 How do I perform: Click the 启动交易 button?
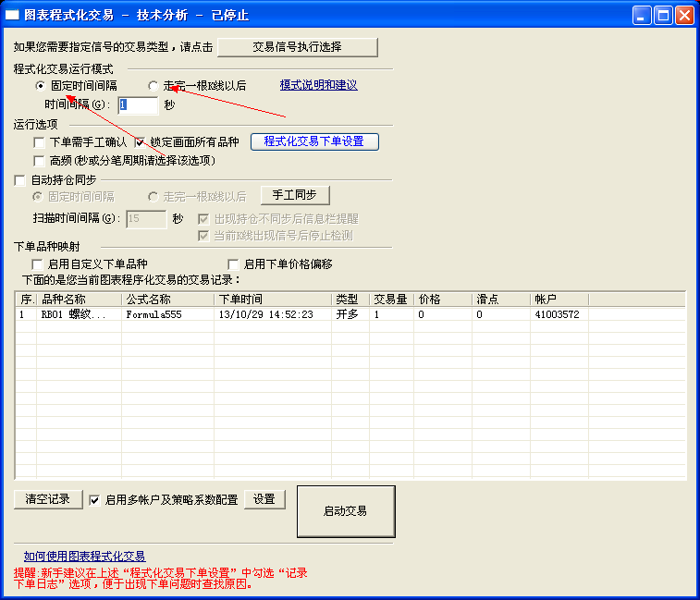346,511
